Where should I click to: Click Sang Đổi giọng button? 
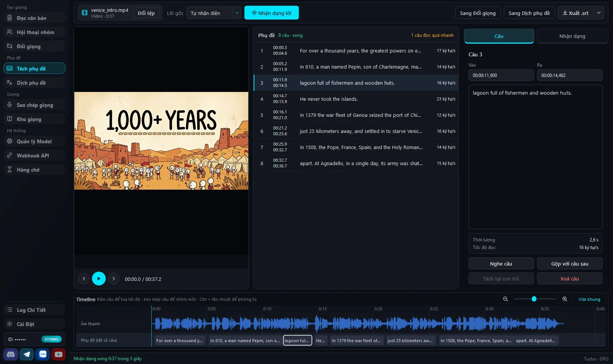(478, 13)
